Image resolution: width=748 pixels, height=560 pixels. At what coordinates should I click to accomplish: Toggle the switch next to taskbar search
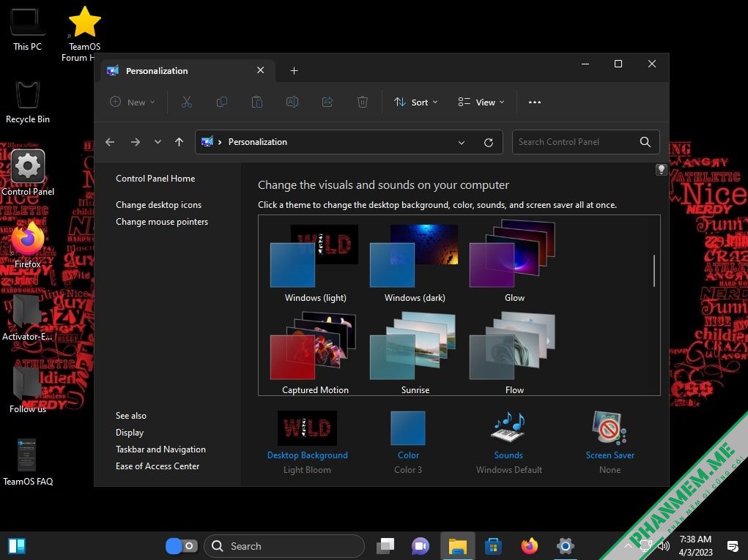[181, 545]
